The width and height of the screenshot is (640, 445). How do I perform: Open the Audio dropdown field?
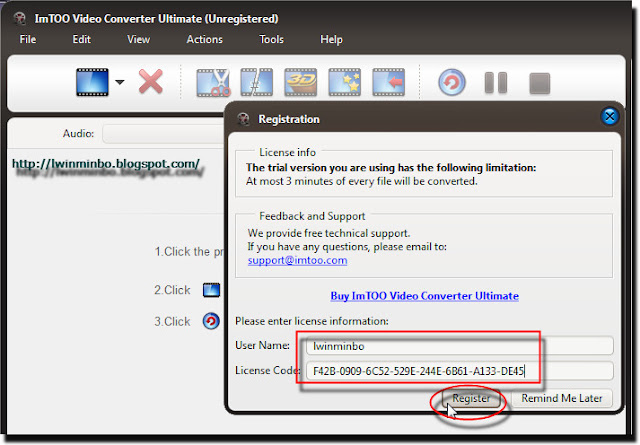(x=163, y=134)
